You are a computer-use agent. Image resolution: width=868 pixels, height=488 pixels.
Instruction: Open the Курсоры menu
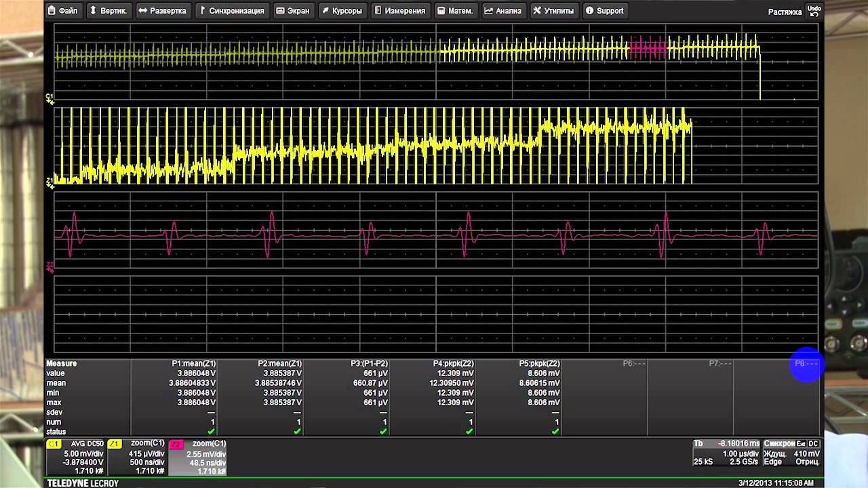[x=342, y=11]
